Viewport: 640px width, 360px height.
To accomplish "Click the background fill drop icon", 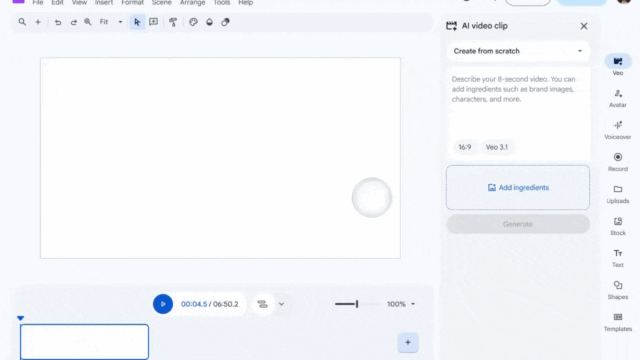I will (209, 22).
